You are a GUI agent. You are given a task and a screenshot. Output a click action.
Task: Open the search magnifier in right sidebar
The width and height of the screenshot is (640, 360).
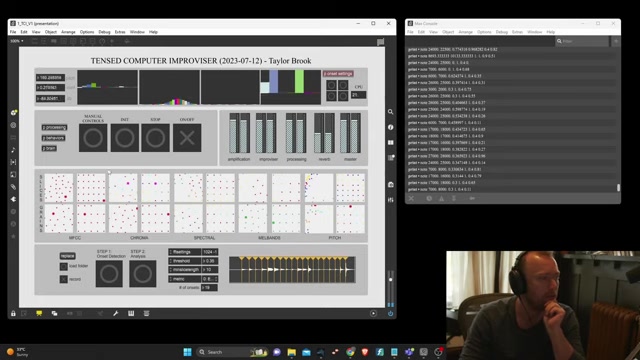coord(391,112)
